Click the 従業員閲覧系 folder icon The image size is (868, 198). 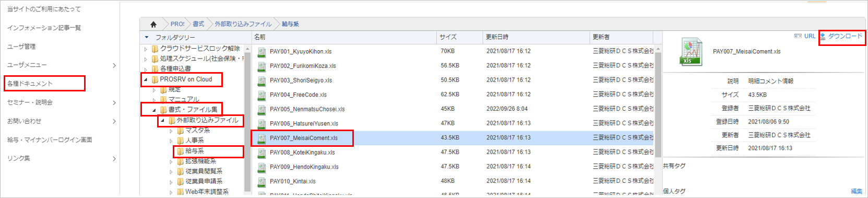pyautogui.click(x=181, y=171)
